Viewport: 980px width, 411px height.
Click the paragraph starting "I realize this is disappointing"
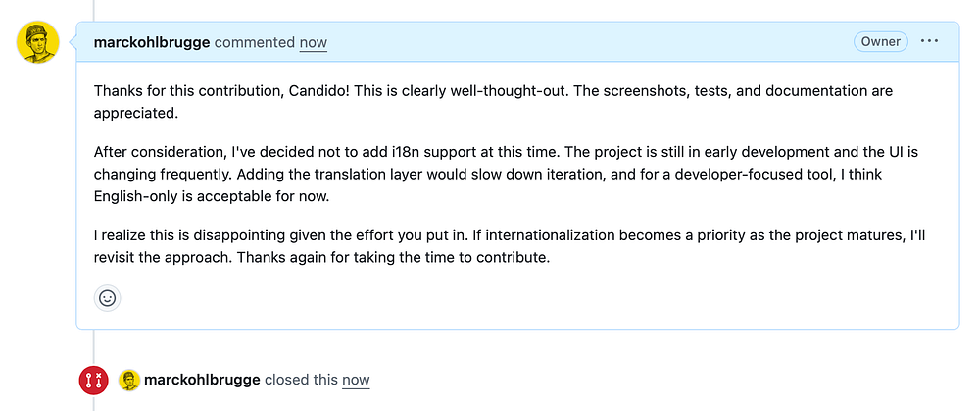[490, 248]
